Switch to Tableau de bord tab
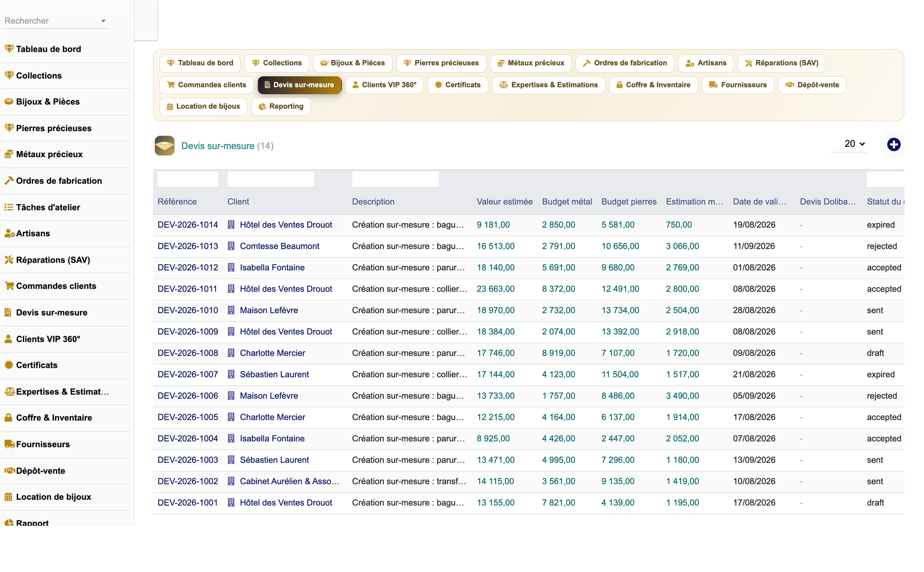The width and height of the screenshot is (924, 572). click(x=200, y=63)
